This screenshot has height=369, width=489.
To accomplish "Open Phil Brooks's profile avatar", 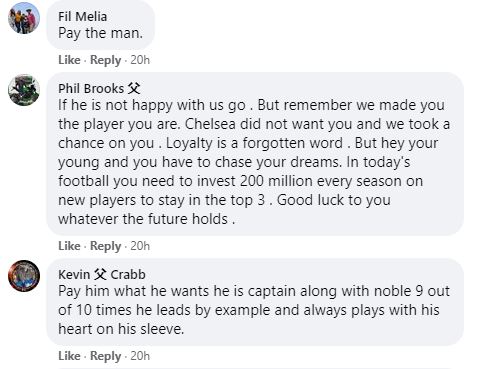I will (24, 90).
